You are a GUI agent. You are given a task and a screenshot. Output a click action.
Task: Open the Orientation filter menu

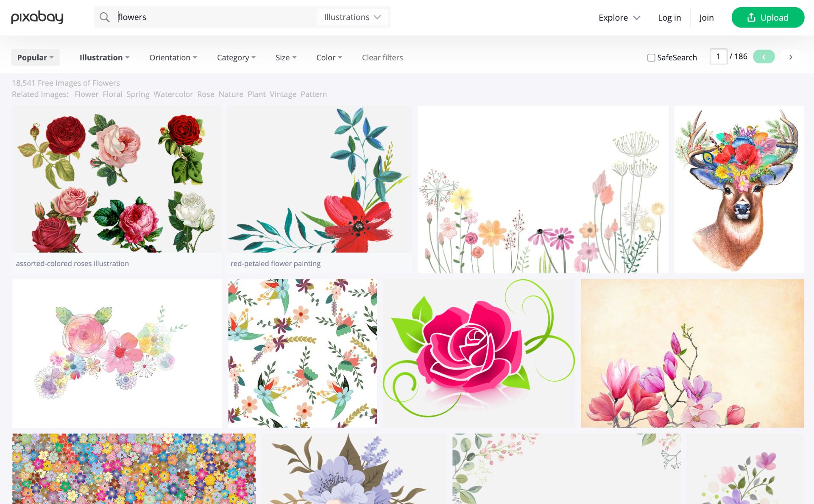point(173,58)
